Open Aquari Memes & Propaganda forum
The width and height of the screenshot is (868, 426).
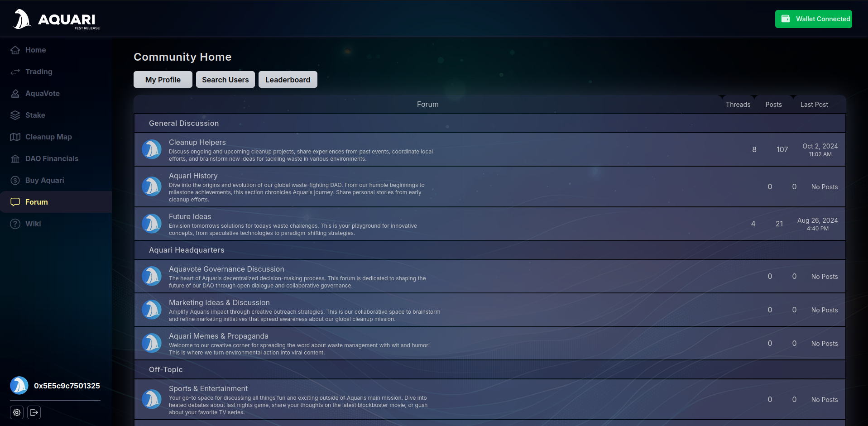[x=219, y=336]
